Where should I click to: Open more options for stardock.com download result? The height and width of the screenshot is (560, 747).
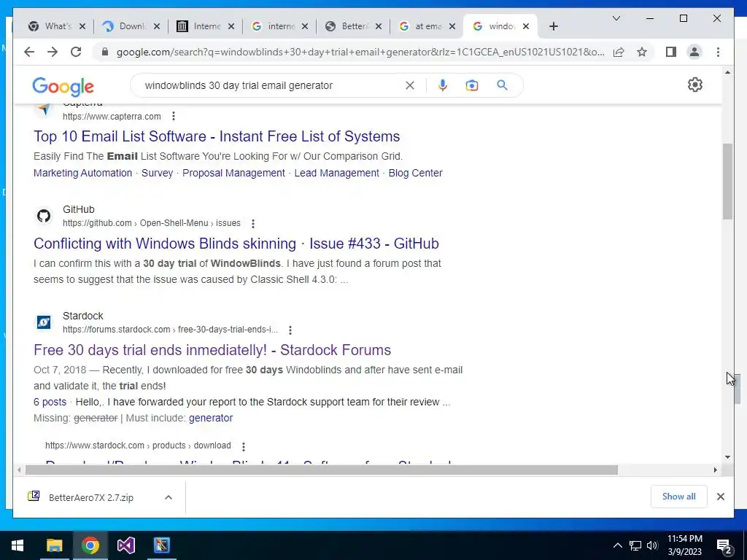point(244,446)
